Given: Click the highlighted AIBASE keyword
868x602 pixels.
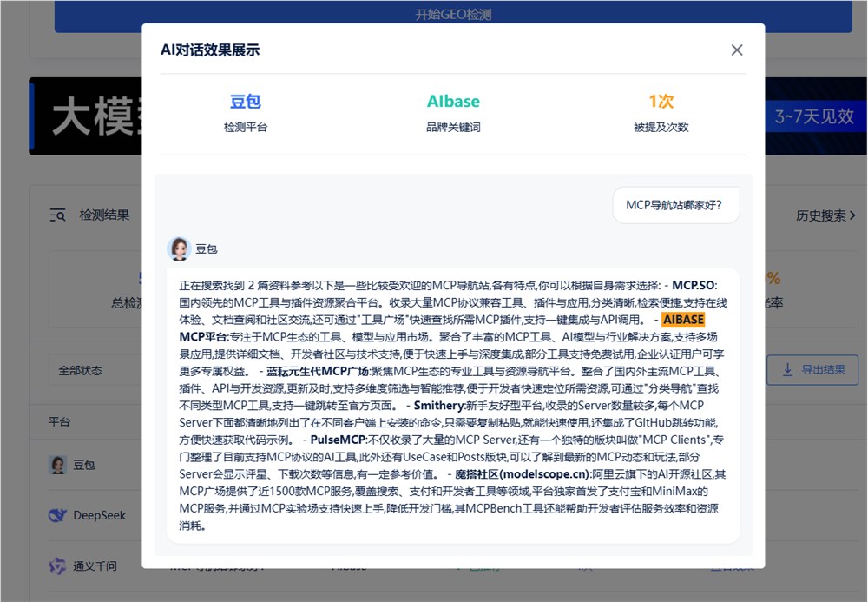Looking at the screenshot, I should 683,320.
